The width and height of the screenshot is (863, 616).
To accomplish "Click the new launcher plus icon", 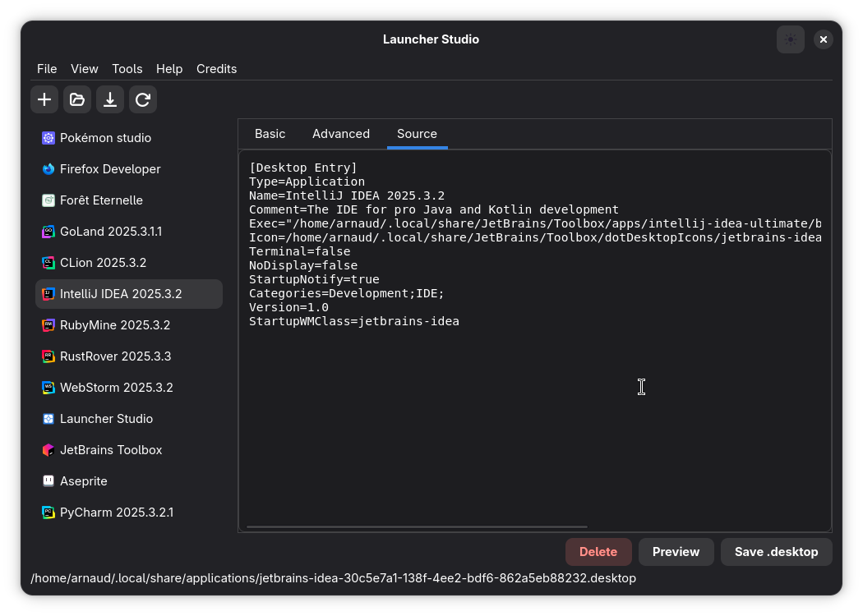I will coord(44,99).
